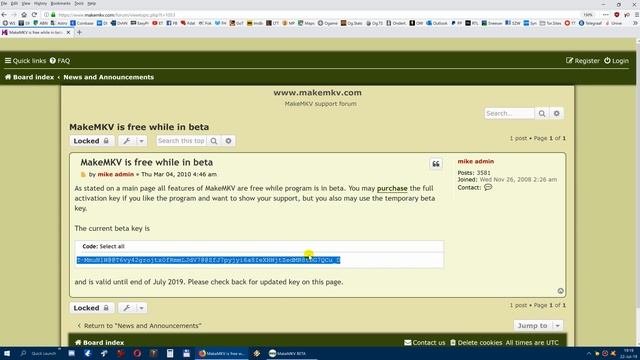
Task: Open the Telegraaf bookmark
Action: (x=590, y=23)
